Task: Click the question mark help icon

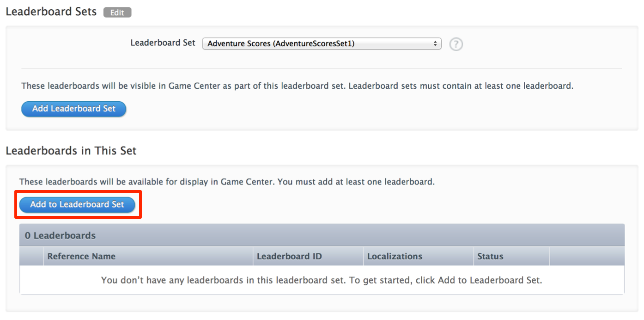Action: click(x=456, y=44)
